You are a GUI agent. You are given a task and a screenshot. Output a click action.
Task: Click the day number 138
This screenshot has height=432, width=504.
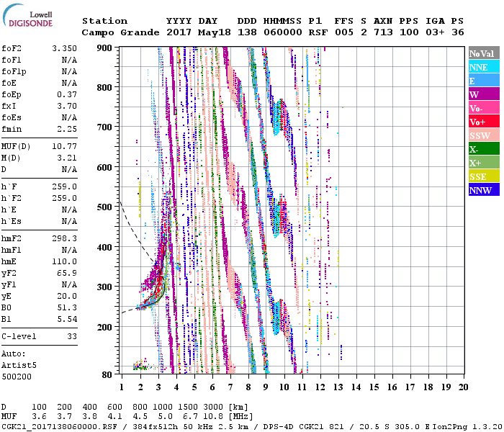(247, 32)
